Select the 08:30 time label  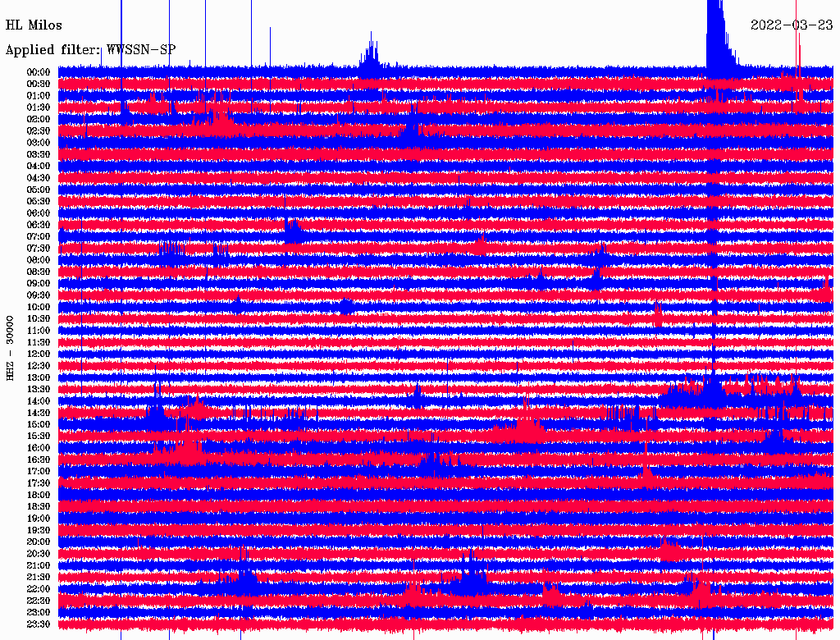click(39, 272)
